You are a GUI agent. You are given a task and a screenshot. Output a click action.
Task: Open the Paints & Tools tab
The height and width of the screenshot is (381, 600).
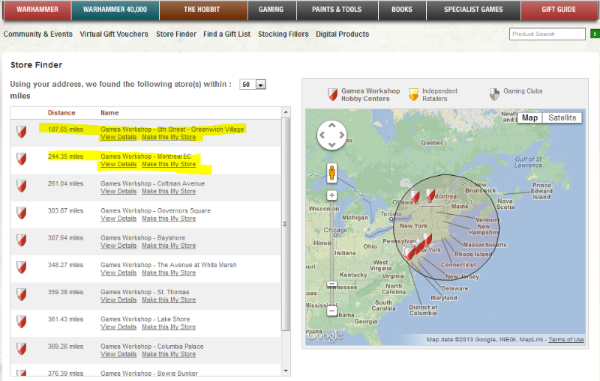337,10
